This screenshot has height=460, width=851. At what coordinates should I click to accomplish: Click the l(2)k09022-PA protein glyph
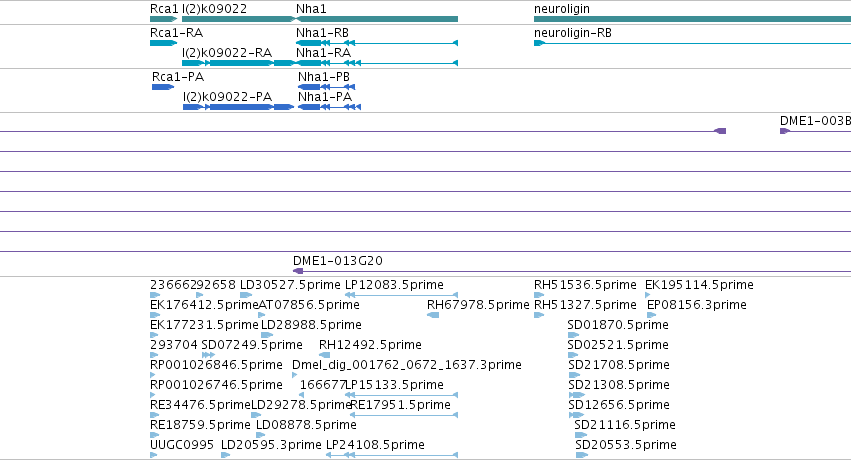coord(238,107)
